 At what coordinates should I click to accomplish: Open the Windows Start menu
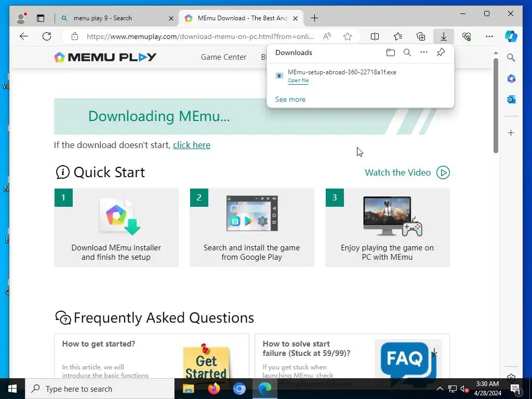[x=12, y=389]
